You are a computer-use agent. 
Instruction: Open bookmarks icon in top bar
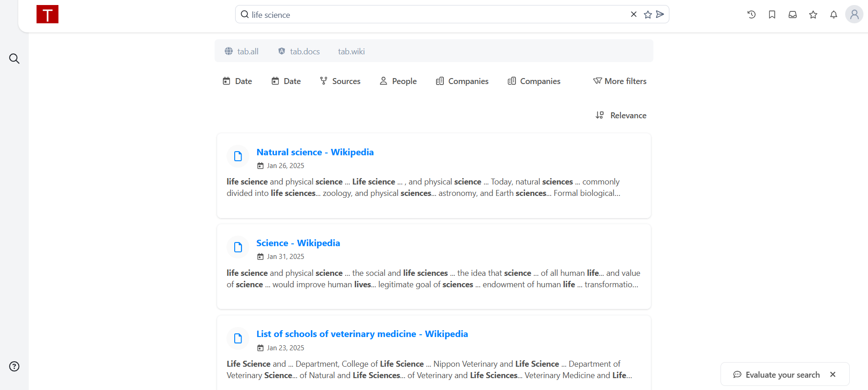(772, 15)
